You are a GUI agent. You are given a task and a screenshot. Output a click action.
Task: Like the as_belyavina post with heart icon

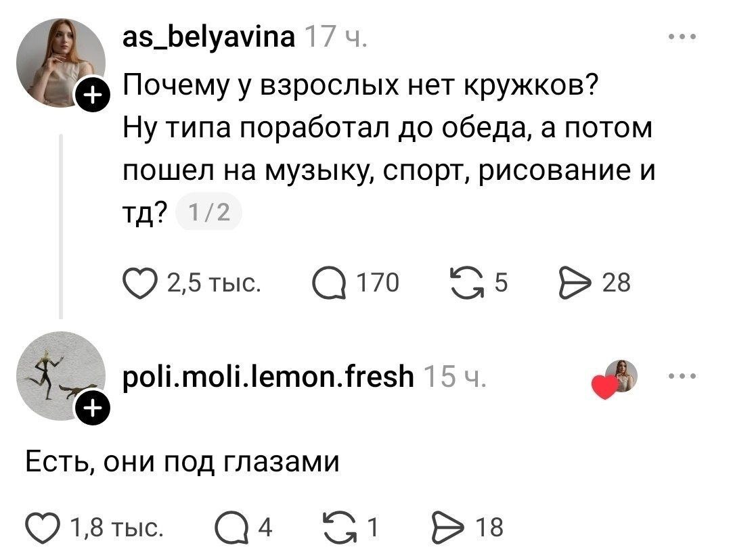point(140,283)
